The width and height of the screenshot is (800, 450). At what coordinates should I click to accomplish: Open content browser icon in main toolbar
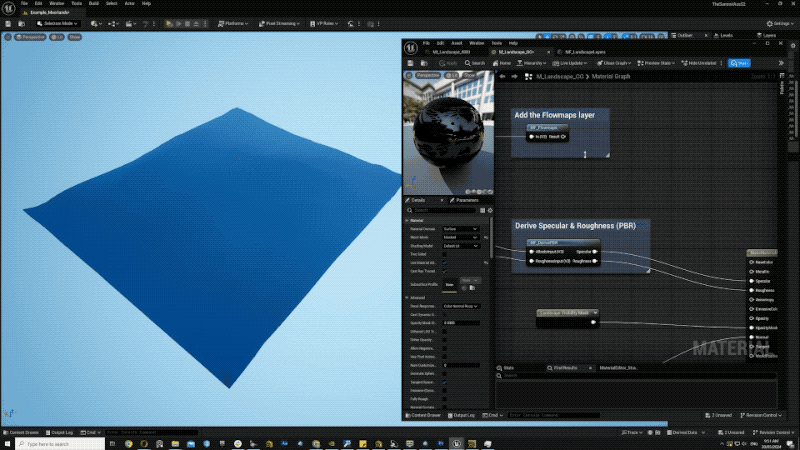21,23
